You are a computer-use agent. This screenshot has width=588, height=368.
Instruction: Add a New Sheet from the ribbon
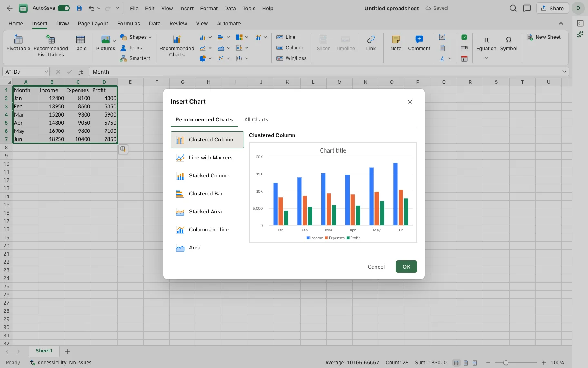[x=543, y=37]
